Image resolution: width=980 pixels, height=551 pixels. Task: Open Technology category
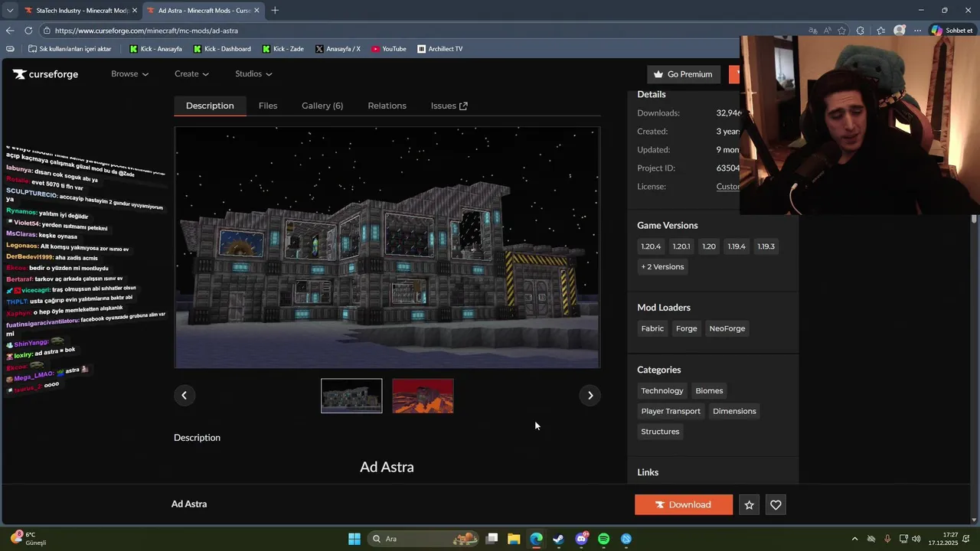click(662, 391)
